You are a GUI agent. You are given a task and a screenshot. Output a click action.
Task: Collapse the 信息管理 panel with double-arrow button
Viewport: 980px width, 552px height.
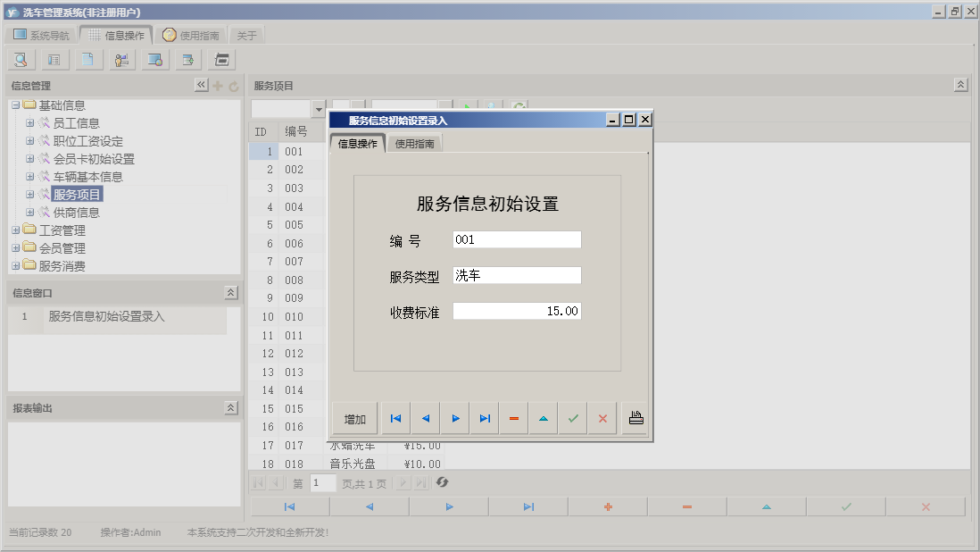pyautogui.click(x=201, y=85)
